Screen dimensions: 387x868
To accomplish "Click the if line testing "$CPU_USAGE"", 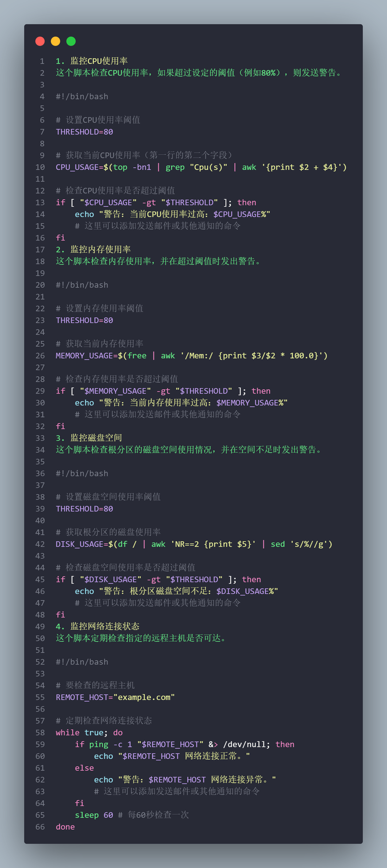I will [x=156, y=202].
